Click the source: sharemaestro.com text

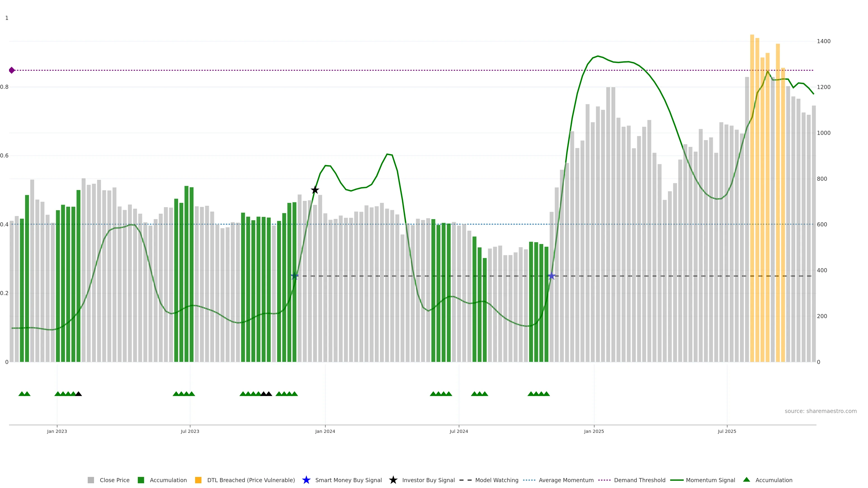[x=820, y=411]
